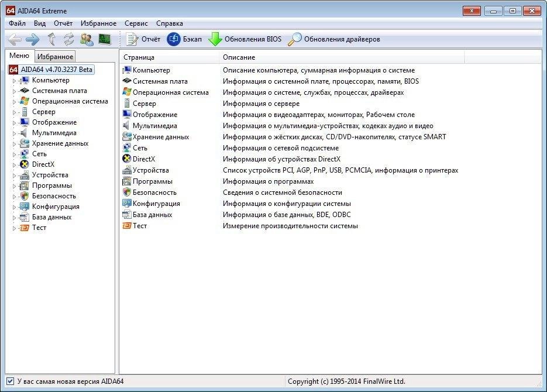Viewport: 547px width, 392px height.
Task: Expand the Отображение tree node
Action: click(14, 123)
